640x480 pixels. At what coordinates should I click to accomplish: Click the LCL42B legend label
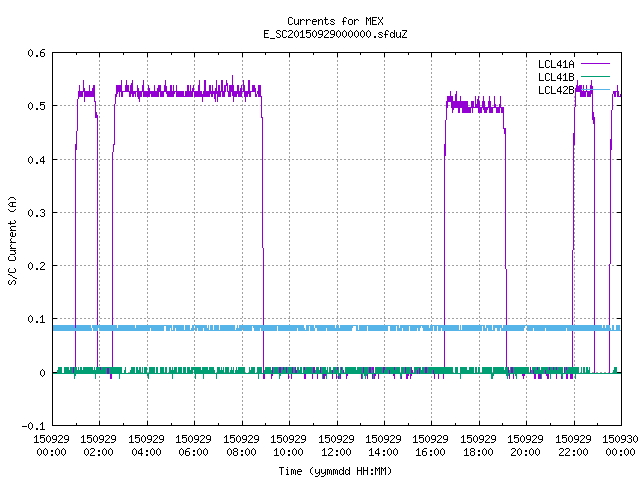[x=556, y=90]
